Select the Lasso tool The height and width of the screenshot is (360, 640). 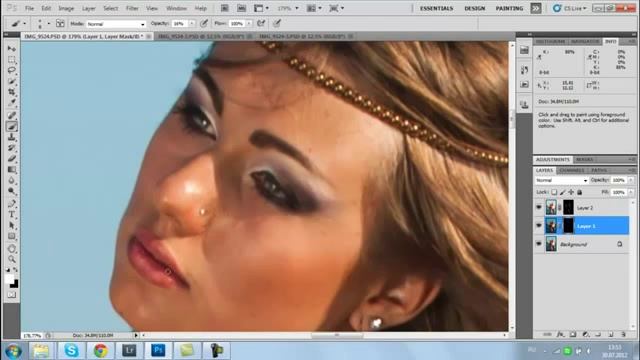(11, 70)
